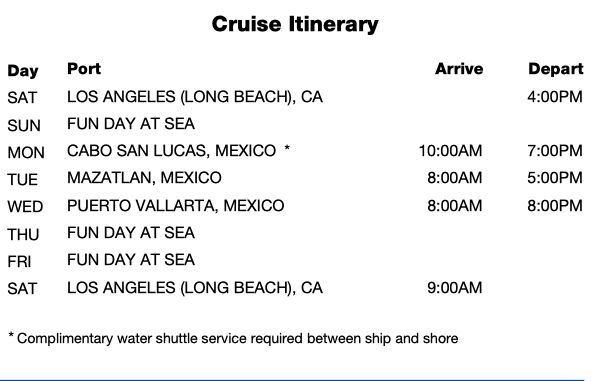Click the complimentary water shuttle footnote
Viewport: 594px width, 381px height.
233,338
